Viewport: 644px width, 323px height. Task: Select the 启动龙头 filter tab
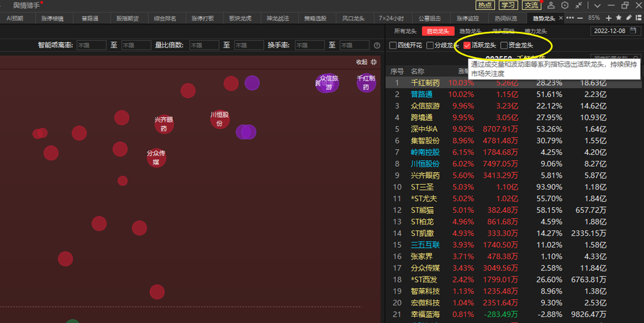tap(438, 31)
